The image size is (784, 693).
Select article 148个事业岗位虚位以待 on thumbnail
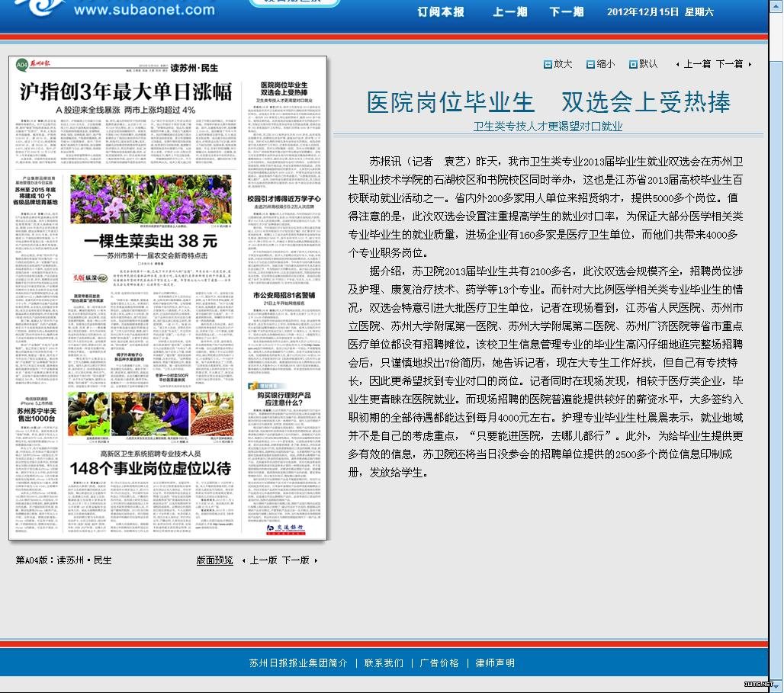coord(150,469)
